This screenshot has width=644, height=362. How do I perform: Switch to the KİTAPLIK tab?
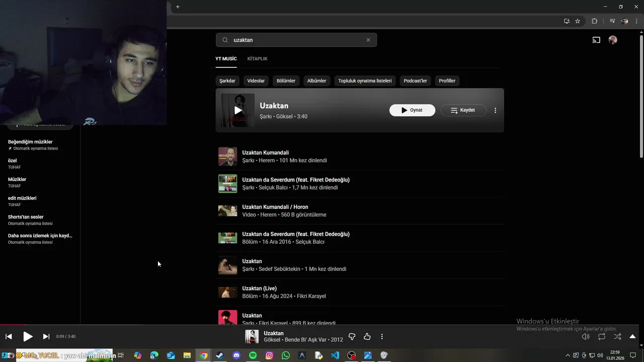coord(257,59)
